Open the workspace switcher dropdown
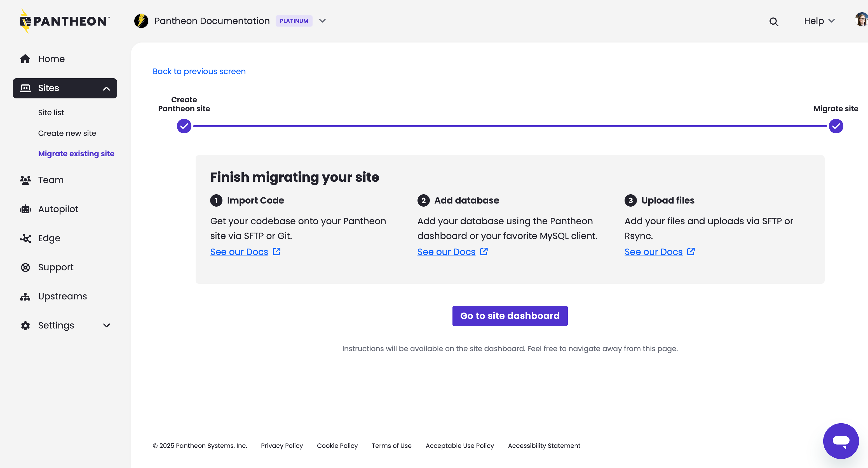Viewport: 868px width, 468px height. (322, 20)
